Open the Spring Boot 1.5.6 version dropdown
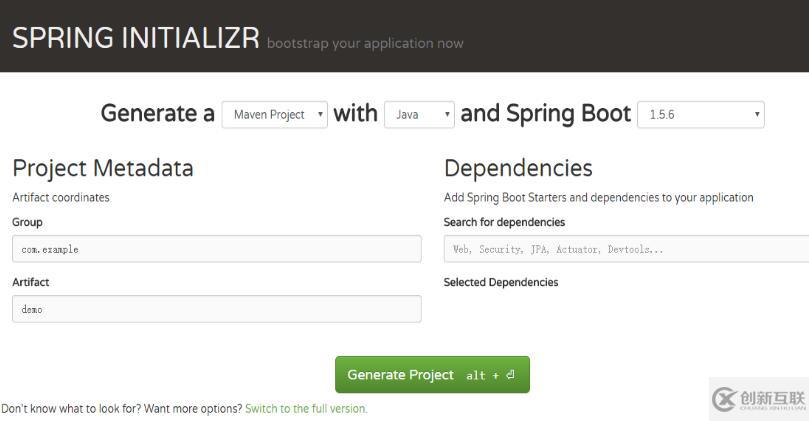The width and height of the screenshot is (809, 421). [701, 115]
